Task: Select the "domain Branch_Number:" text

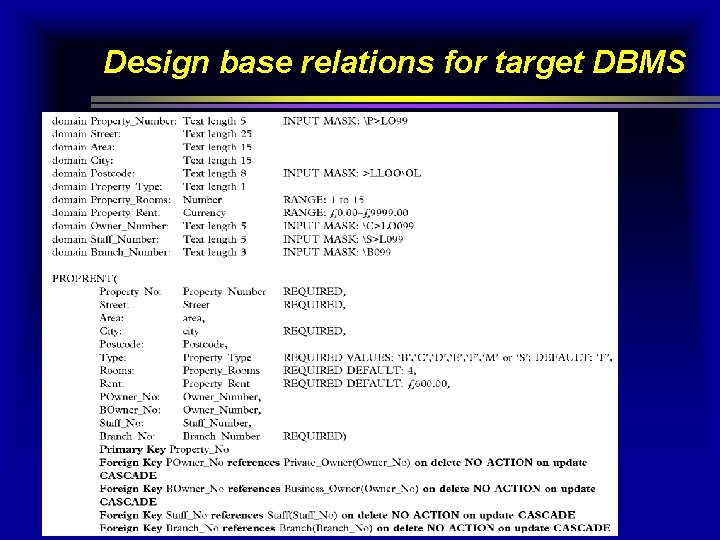Action: click(x=111, y=253)
